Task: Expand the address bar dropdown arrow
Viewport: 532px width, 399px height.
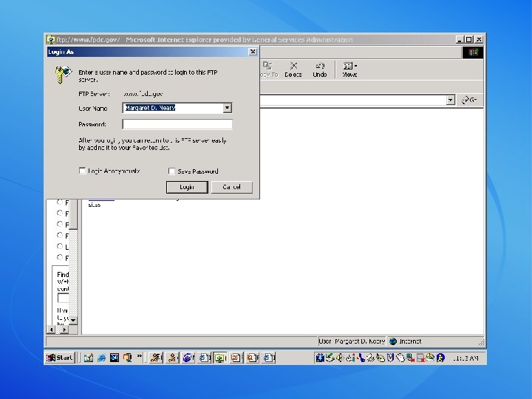Action: (x=450, y=100)
